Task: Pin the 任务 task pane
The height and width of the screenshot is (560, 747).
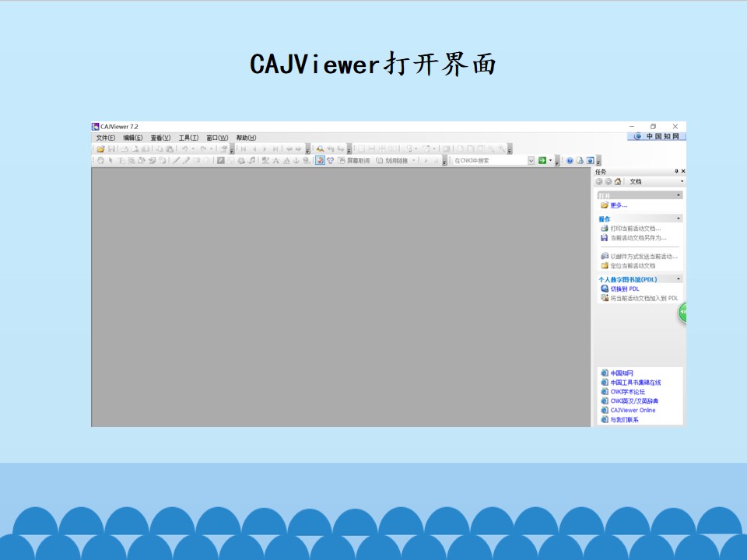Action: 676,171
